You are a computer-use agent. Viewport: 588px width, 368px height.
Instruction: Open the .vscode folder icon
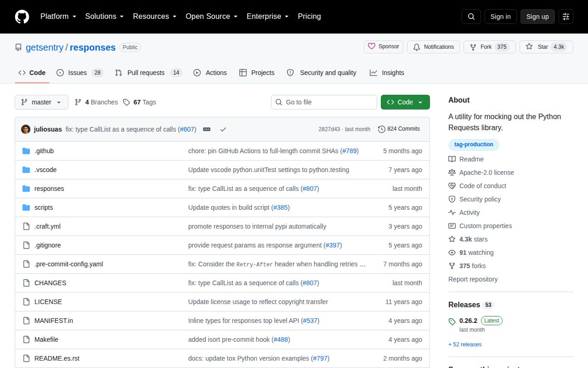26,170
